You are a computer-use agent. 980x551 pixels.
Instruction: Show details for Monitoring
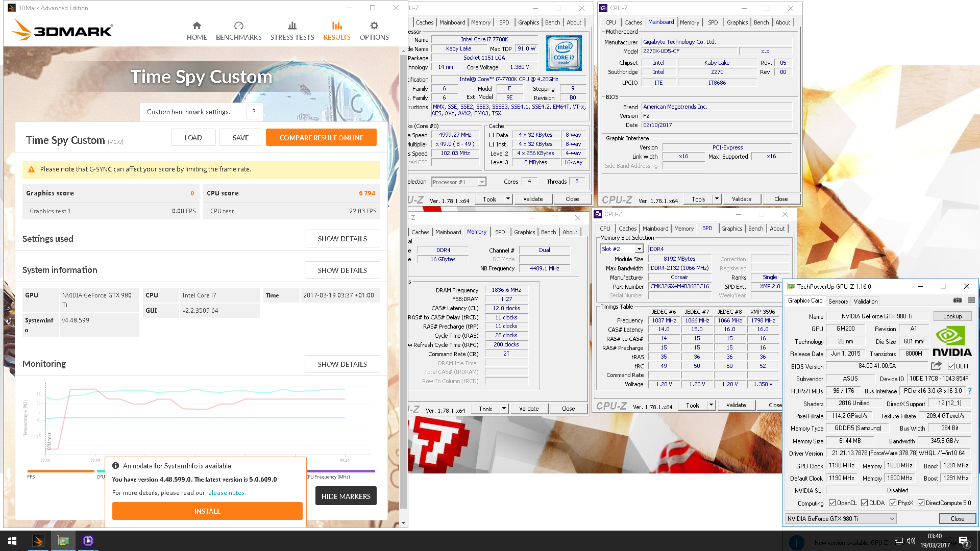[x=342, y=364]
